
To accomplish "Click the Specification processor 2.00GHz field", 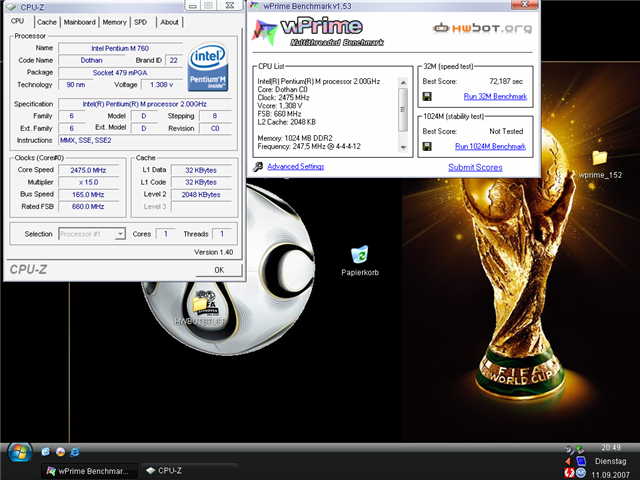I will coord(145,104).
